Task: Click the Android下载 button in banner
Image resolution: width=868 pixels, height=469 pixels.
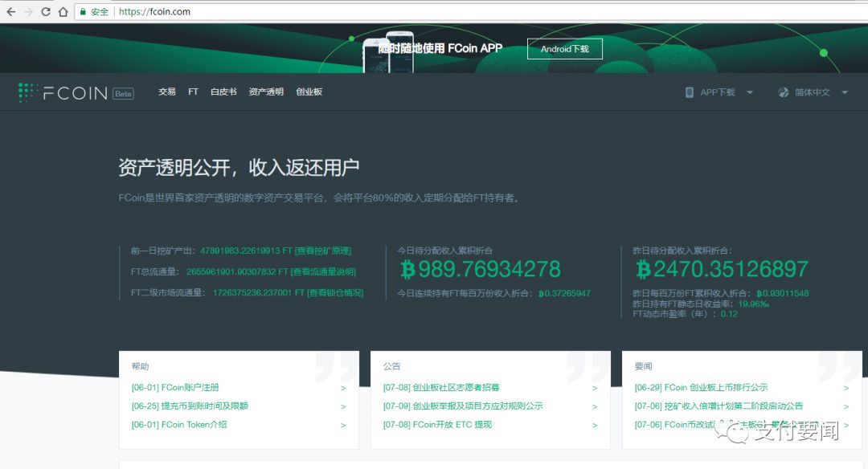Action: click(x=565, y=49)
